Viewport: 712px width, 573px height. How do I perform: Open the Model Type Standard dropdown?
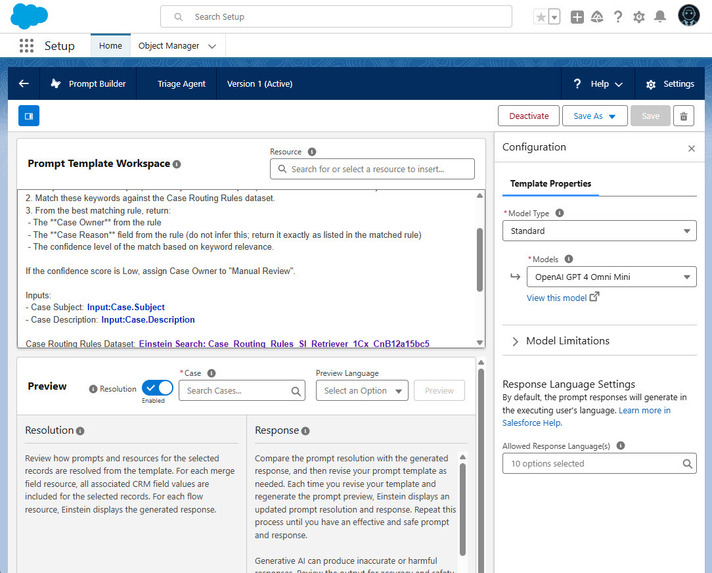599,231
